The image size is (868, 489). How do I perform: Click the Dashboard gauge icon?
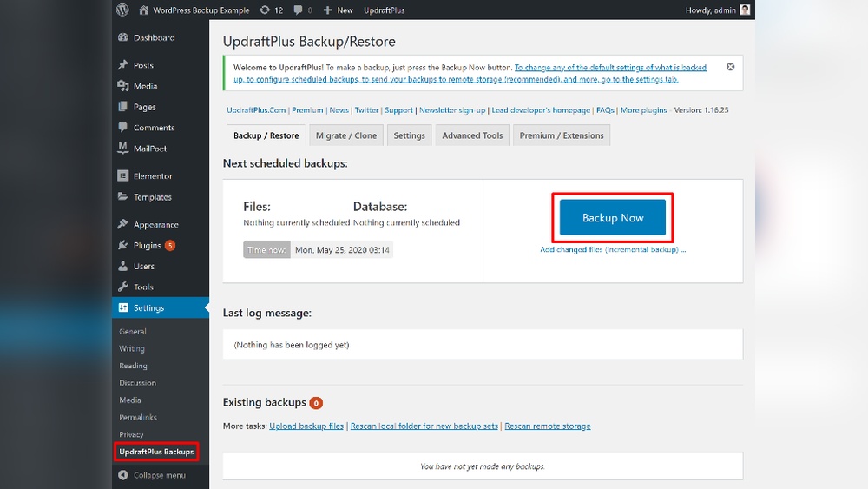coord(123,37)
